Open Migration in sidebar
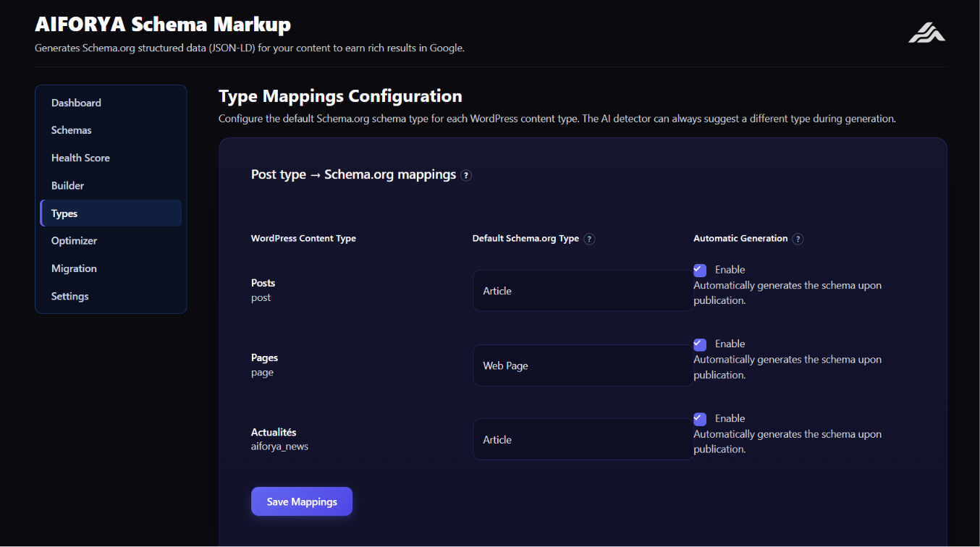Screen dimensions: 980x547 click(111, 268)
